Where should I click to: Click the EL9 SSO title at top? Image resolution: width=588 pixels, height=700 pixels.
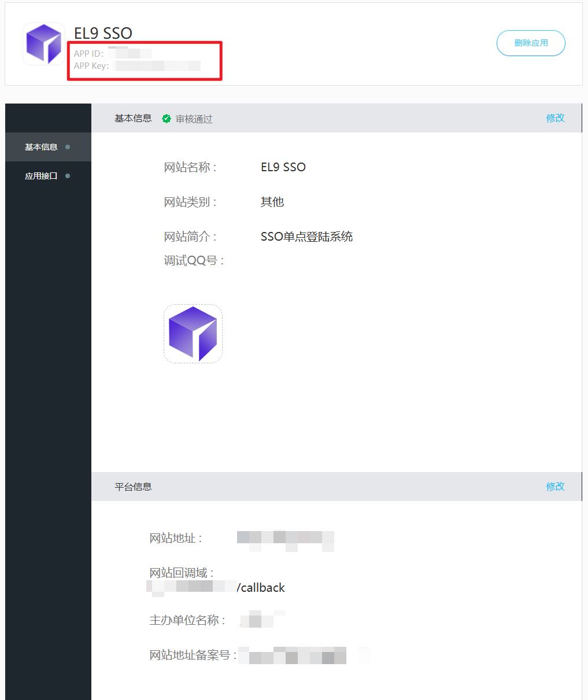coord(103,34)
